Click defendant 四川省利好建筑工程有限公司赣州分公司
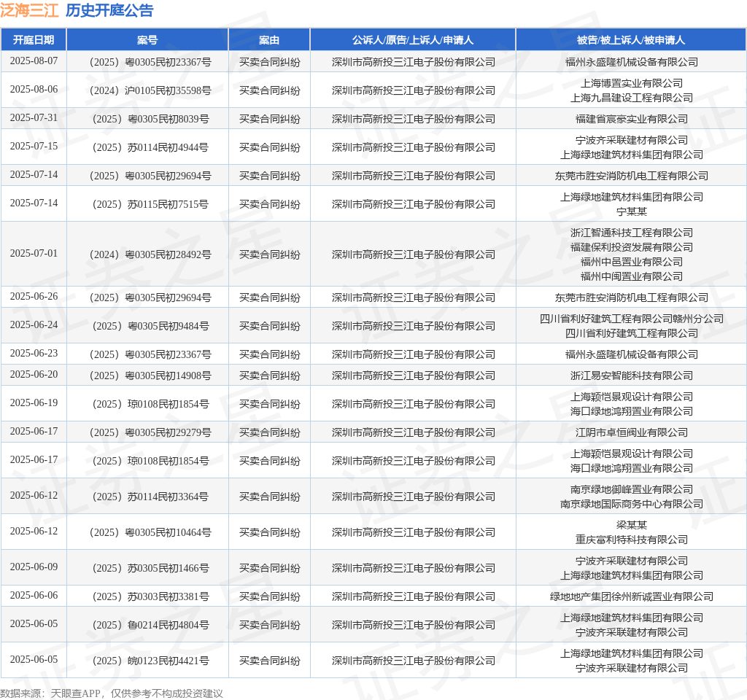The image size is (747, 700). [632, 319]
